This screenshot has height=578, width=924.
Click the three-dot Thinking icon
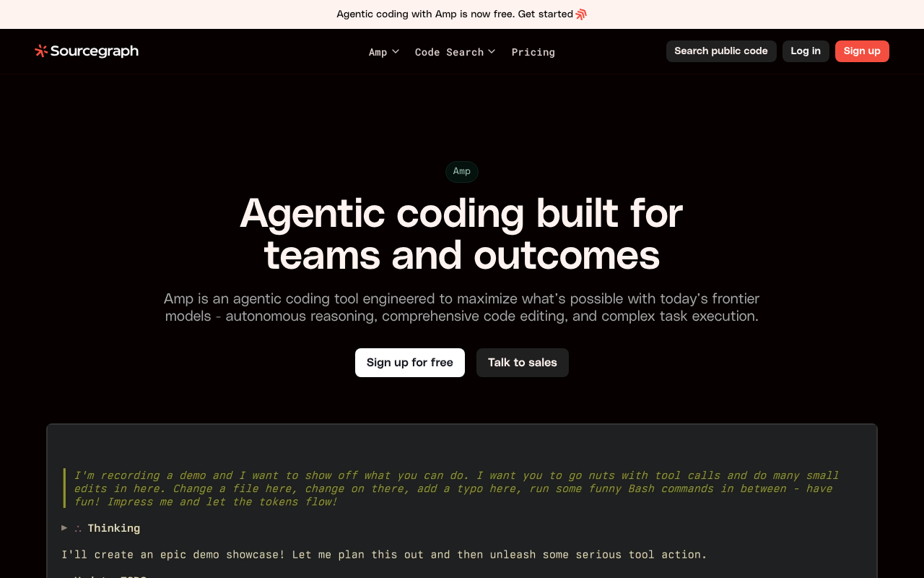tap(78, 528)
